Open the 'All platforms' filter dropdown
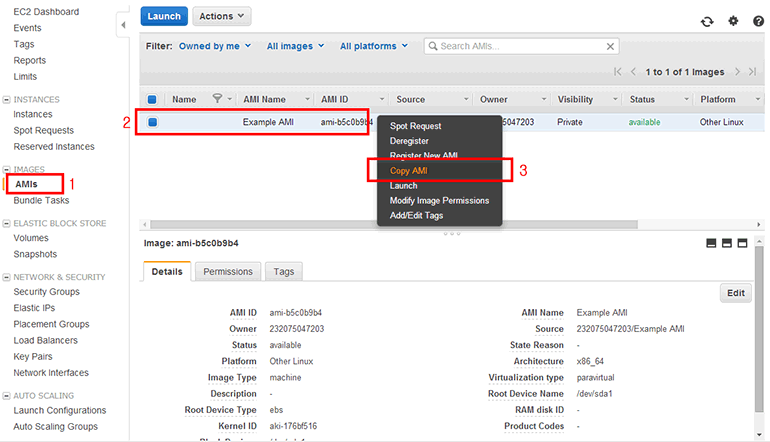The image size is (770, 442). [x=374, y=46]
